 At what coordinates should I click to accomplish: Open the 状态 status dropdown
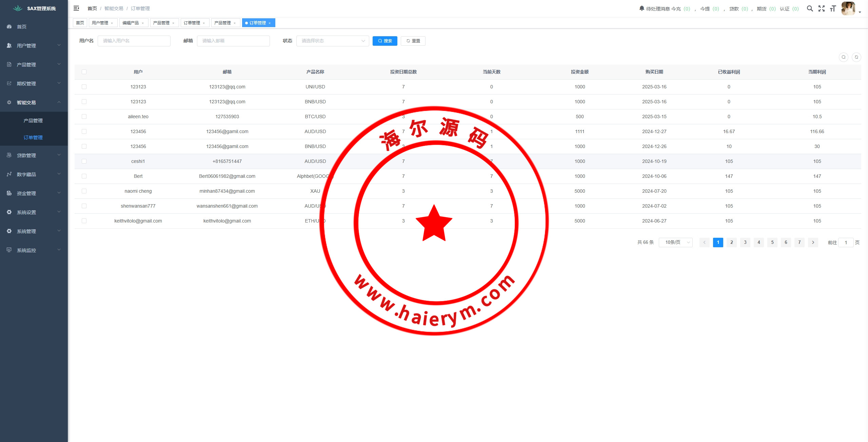332,41
